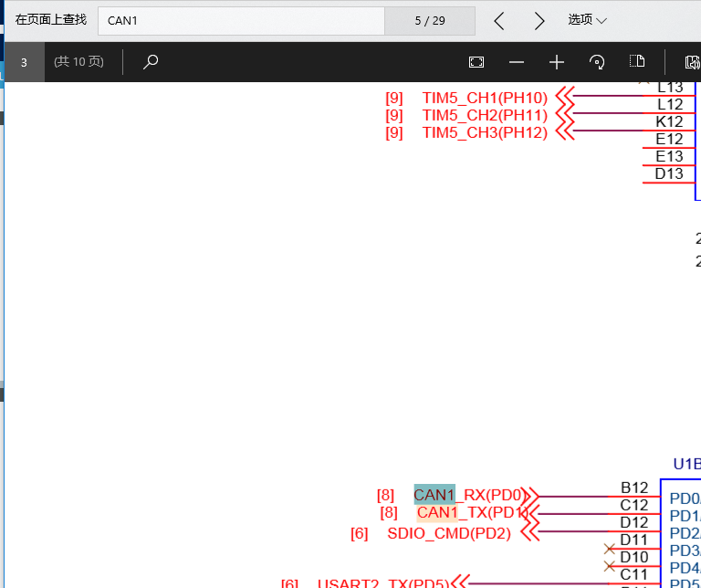This screenshot has height=588, width=701.
Task: Click the [9] reference beside TIM5_CH1
Action: [394, 98]
